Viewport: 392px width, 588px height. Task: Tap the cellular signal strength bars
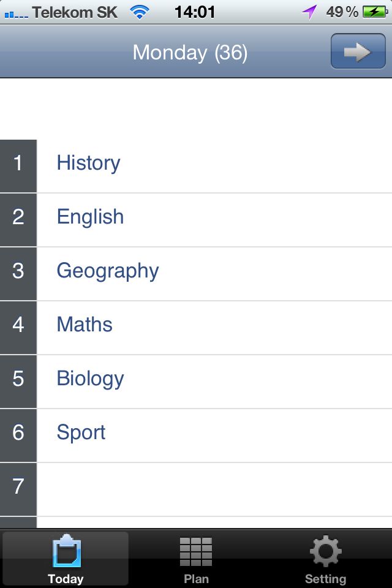(16, 13)
